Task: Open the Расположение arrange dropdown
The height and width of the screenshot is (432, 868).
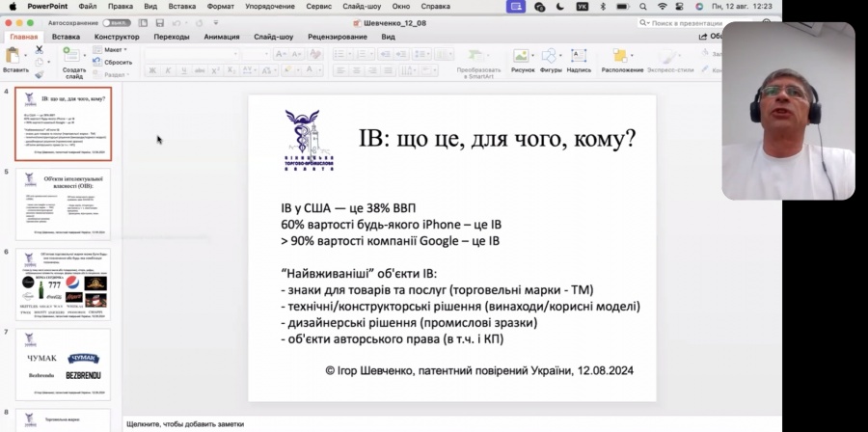Action: point(632,55)
